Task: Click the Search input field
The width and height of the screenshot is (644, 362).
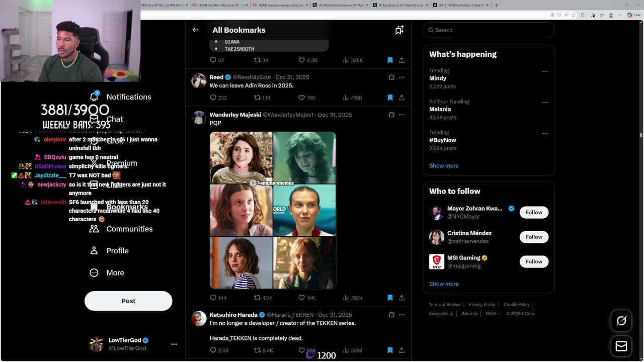Action: (x=489, y=30)
